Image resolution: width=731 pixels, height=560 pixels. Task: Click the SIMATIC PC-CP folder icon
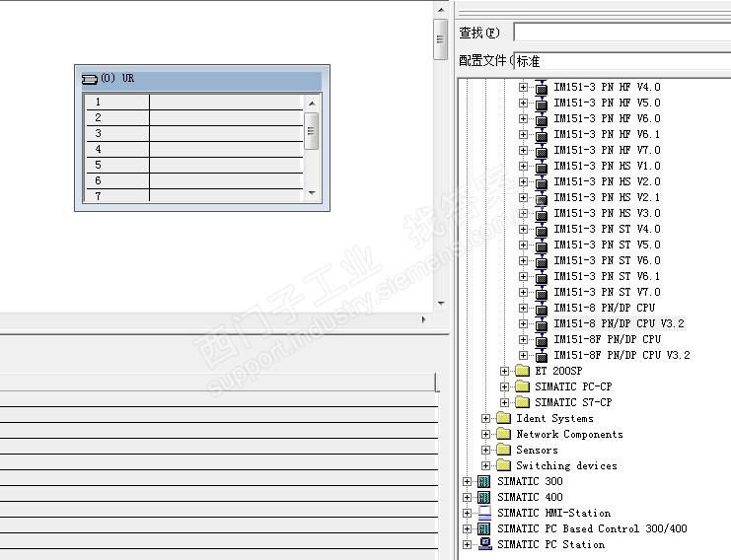(x=523, y=386)
